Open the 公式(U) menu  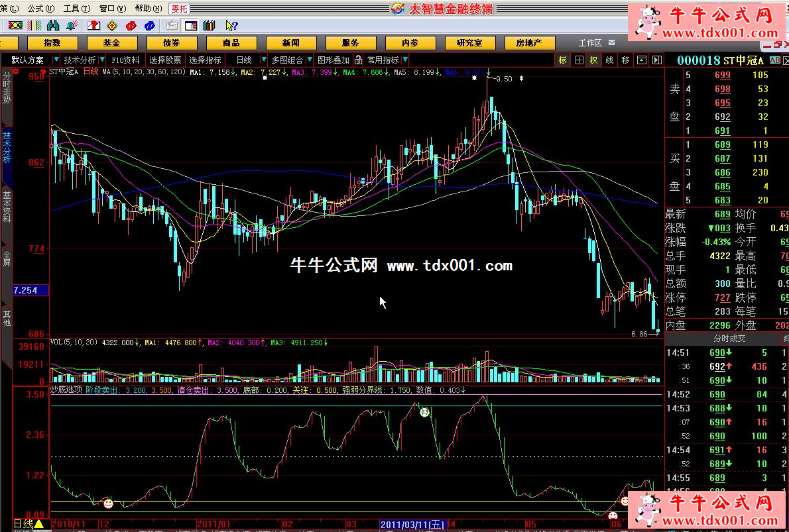tap(40, 9)
